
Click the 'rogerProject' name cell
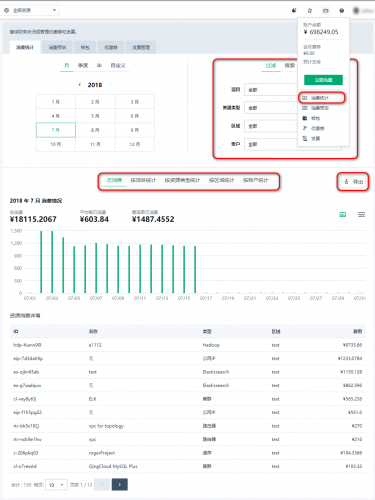coord(102,453)
